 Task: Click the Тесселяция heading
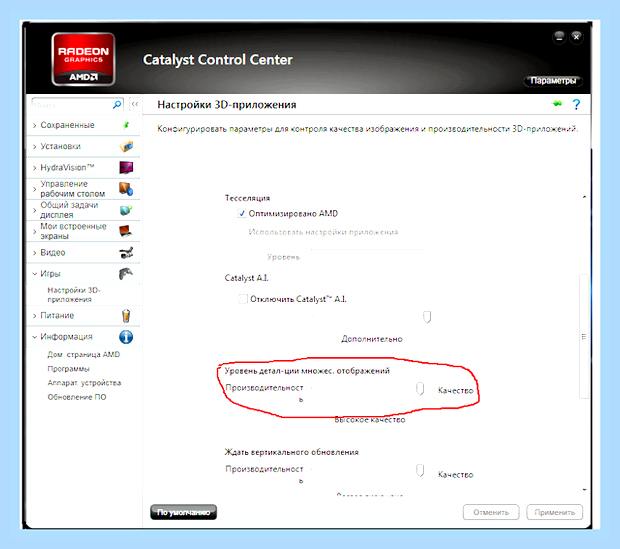[x=248, y=198]
